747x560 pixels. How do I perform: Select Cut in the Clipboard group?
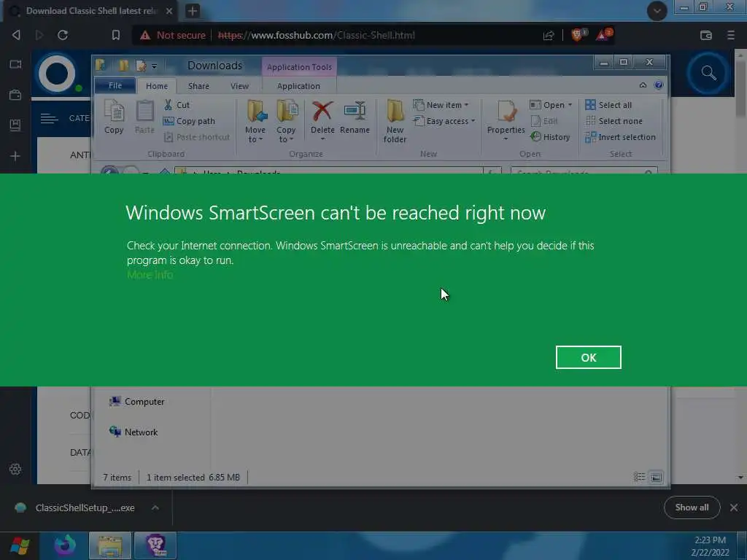point(177,105)
